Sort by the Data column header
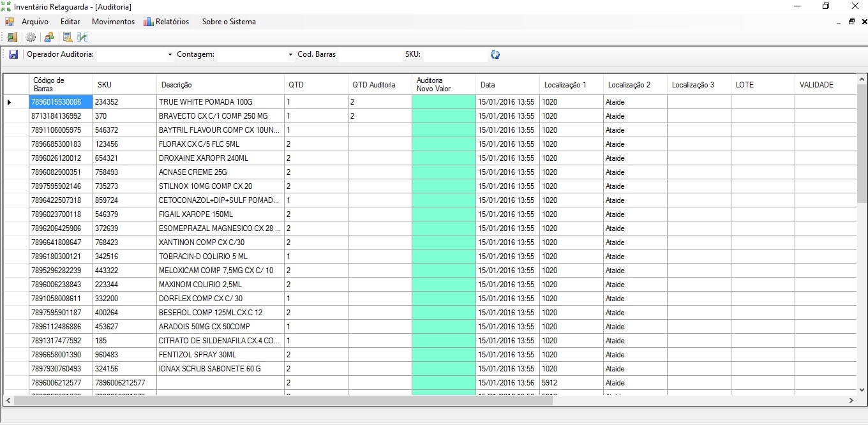This screenshot has width=868, height=425. coord(507,84)
